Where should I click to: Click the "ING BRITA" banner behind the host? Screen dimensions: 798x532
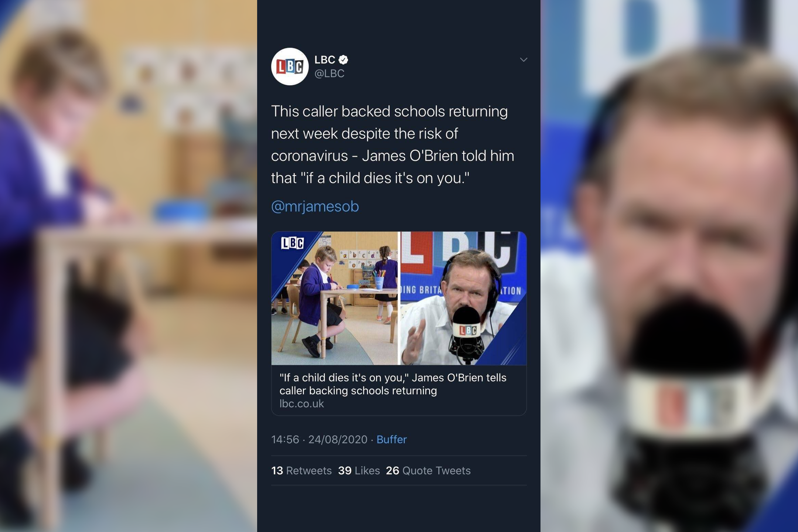(x=421, y=290)
